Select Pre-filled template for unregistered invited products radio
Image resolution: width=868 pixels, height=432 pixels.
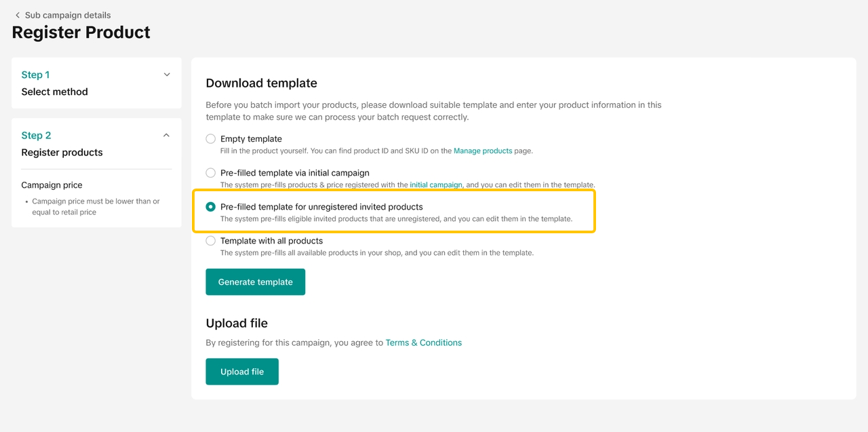211,207
